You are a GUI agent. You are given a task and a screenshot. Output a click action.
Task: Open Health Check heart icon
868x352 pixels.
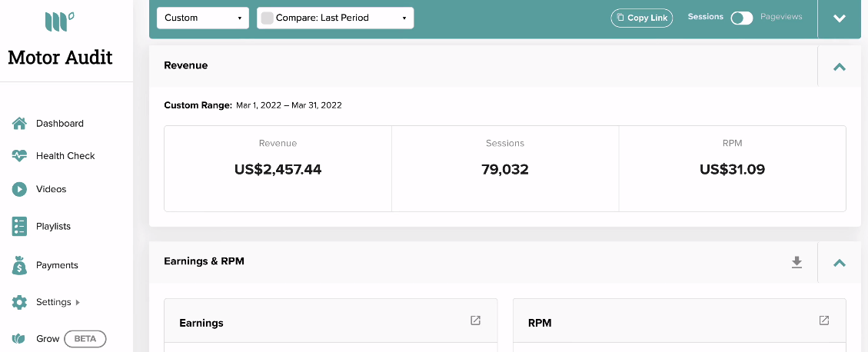point(19,156)
